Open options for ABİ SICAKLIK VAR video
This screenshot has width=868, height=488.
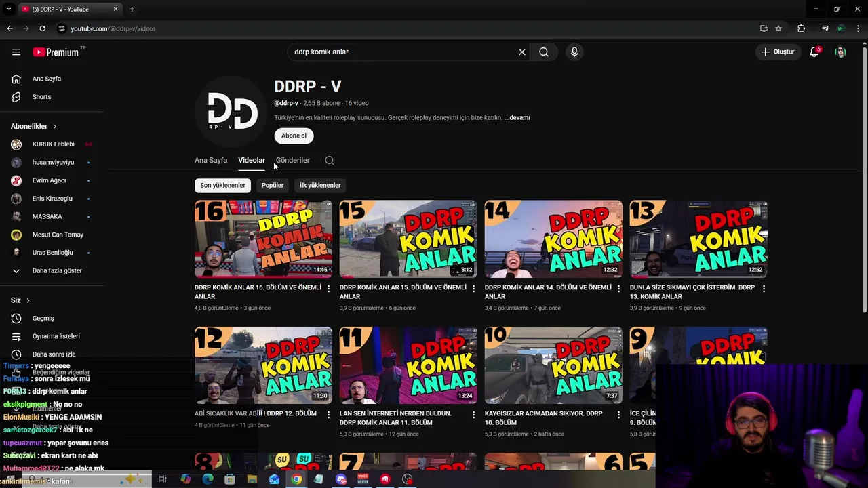click(x=329, y=414)
